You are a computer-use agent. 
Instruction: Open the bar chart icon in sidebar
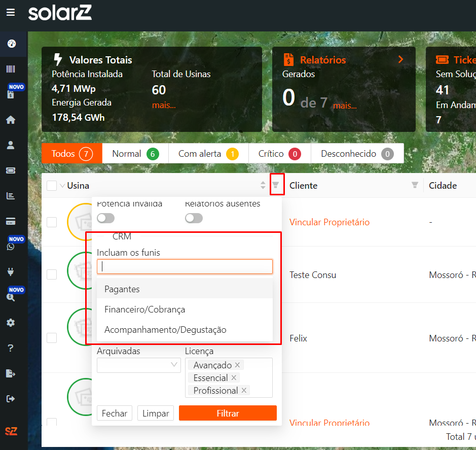11,196
